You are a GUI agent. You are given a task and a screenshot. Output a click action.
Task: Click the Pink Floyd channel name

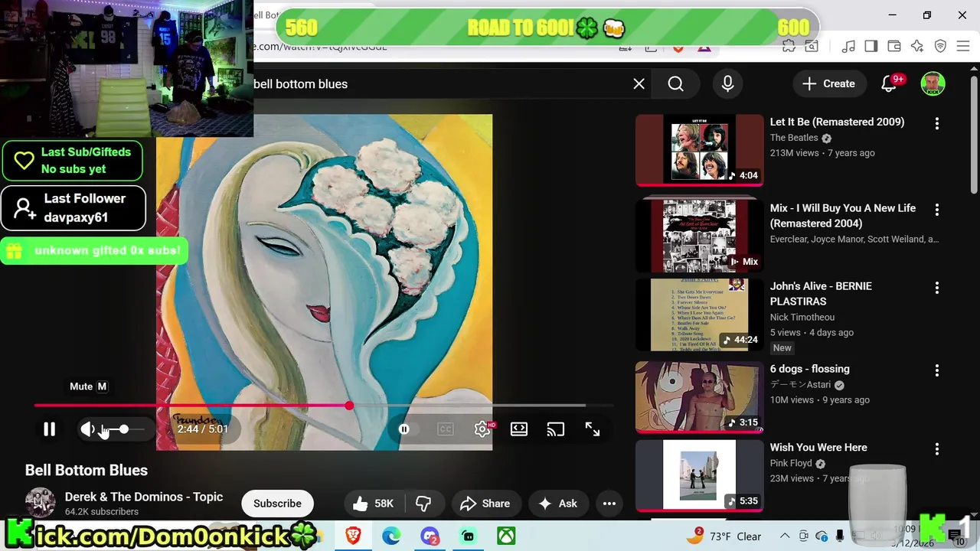coord(791,463)
